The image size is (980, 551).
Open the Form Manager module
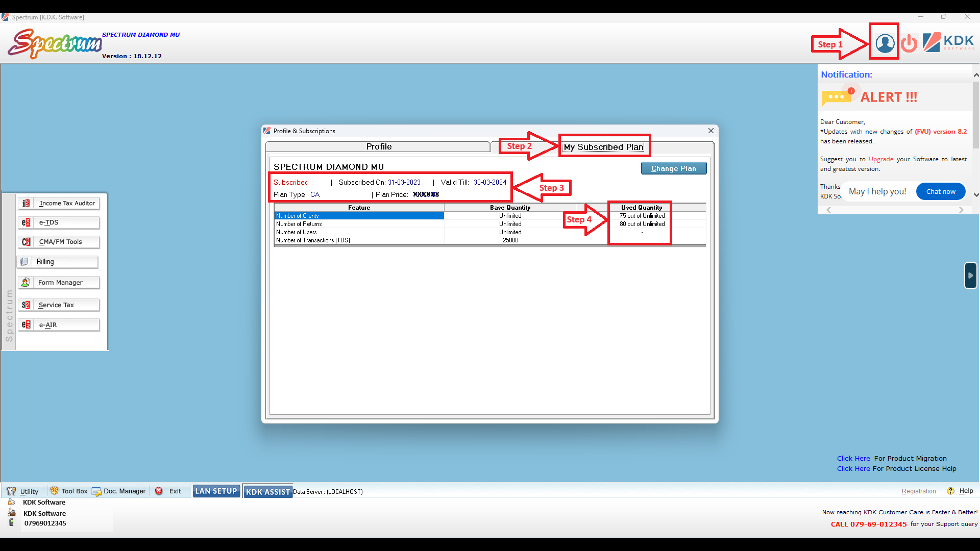pos(59,282)
